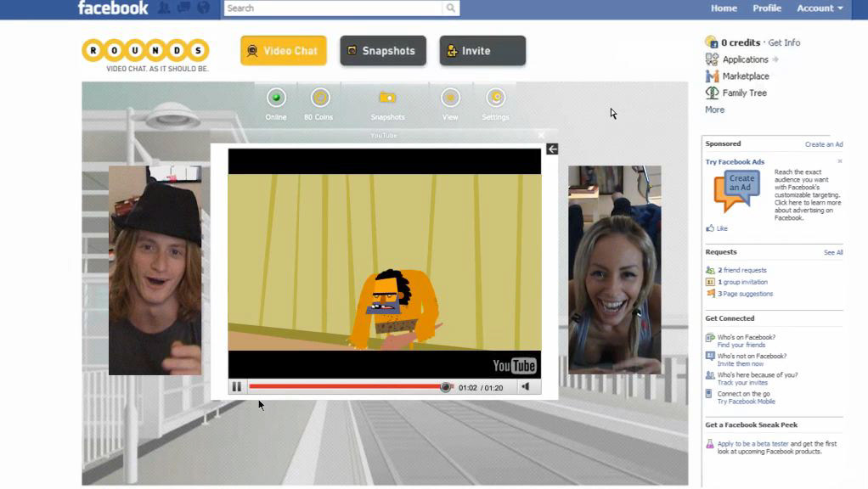Select the Video Chat tab
The height and width of the screenshot is (489, 868).
click(x=284, y=51)
